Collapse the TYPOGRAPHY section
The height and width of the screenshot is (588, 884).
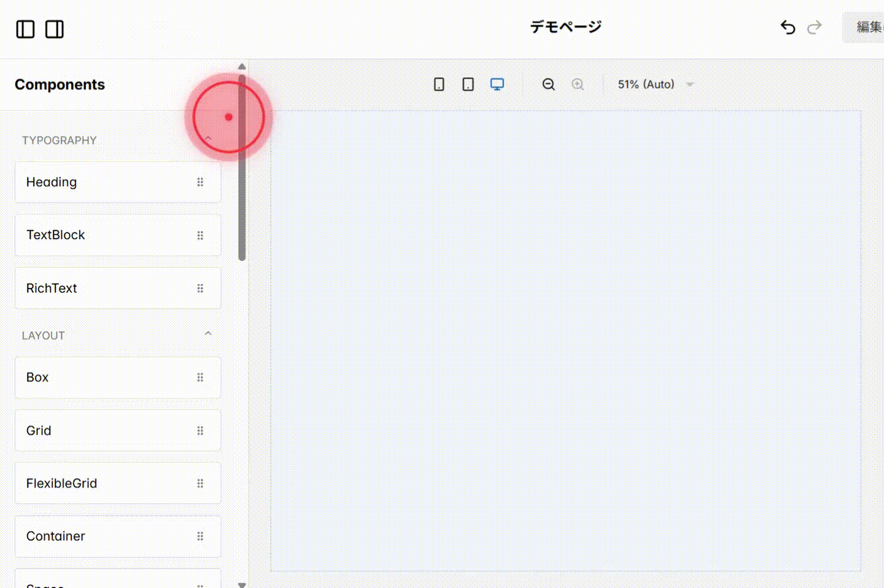(x=207, y=138)
